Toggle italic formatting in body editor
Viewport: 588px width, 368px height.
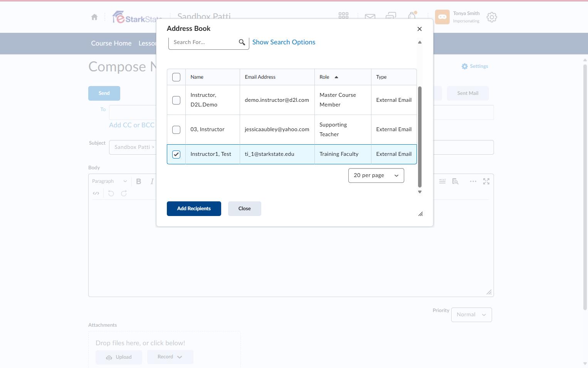(x=152, y=181)
